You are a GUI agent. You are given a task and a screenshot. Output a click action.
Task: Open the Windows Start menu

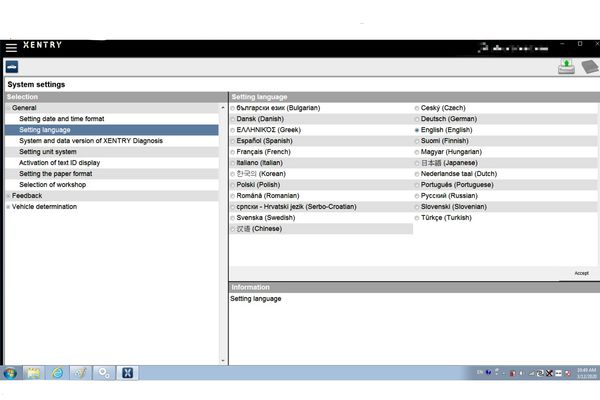coord(11,373)
